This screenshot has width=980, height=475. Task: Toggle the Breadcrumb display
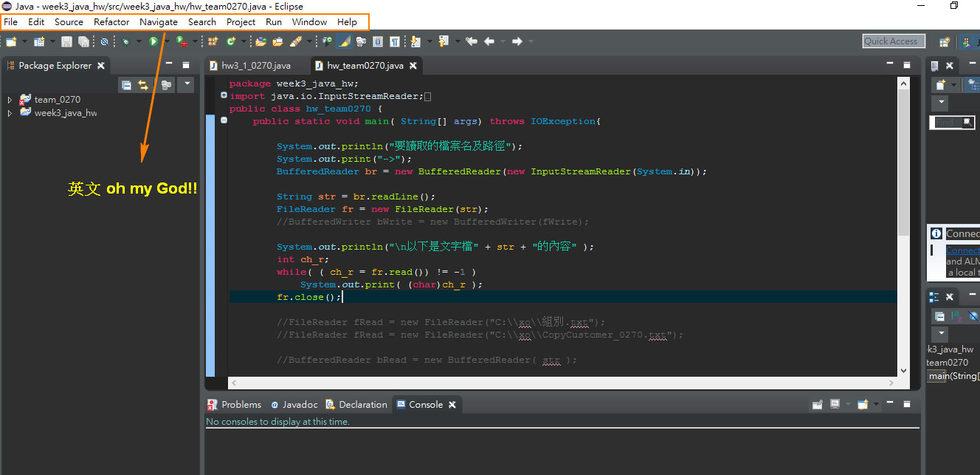[x=327, y=41]
